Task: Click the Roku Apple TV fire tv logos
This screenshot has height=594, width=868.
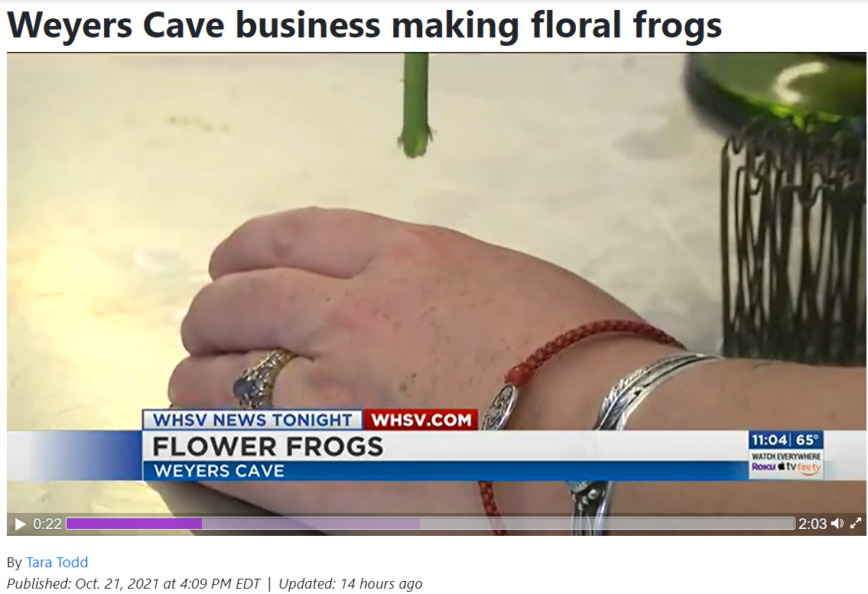Action: point(785,466)
